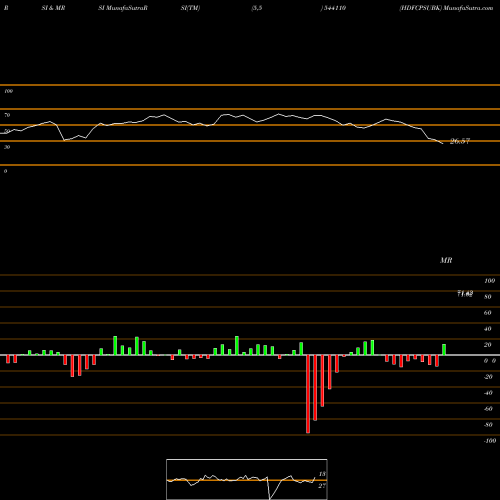Click the 'SI & MR' header text
The height and width of the screenshot is (500, 500).
(x=53, y=8)
